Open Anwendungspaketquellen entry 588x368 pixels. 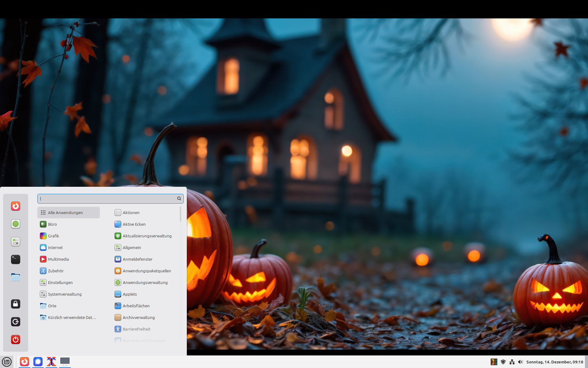point(147,271)
